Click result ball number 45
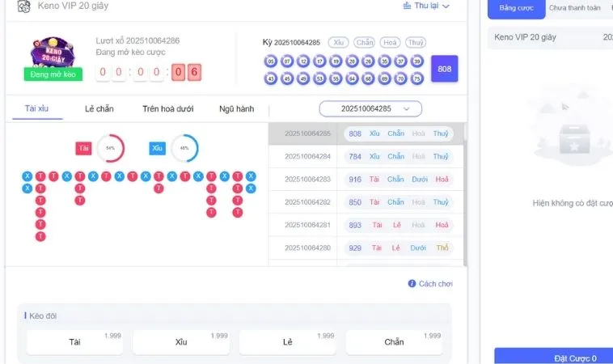Screen dimensions: 613x364 (x=287, y=78)
